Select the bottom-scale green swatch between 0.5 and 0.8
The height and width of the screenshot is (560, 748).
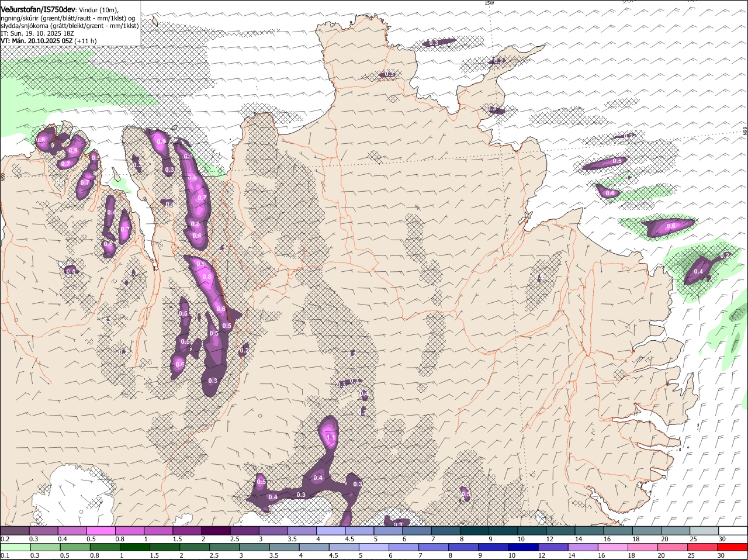[75, 547]
